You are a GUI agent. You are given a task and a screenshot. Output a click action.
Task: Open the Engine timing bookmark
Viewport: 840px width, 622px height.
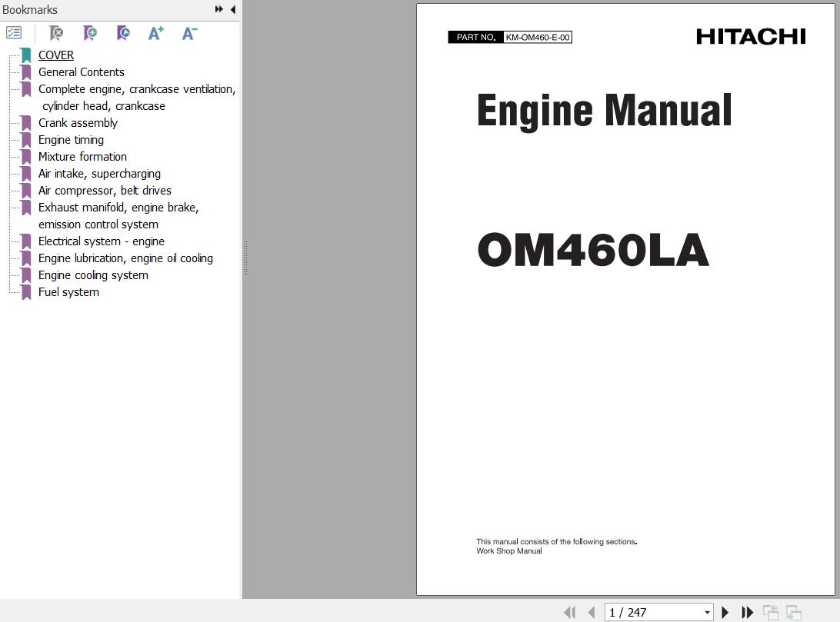[x=72, y=140]
